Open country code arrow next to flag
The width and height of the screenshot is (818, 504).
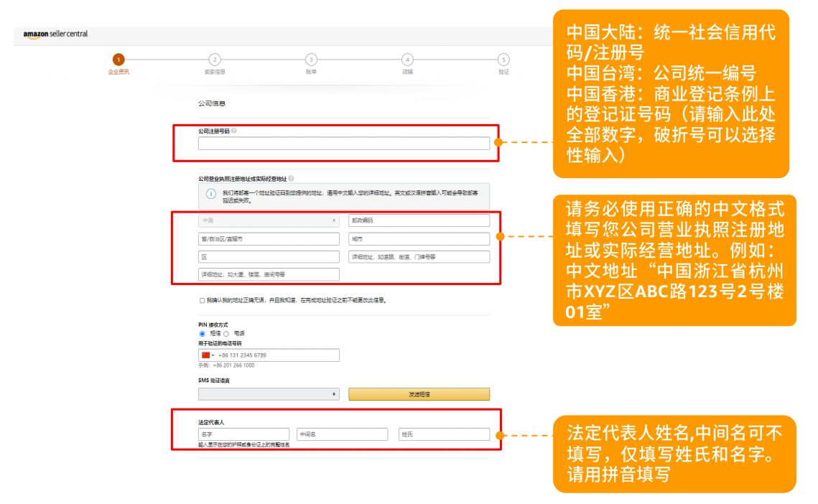(x=213, y=355)
